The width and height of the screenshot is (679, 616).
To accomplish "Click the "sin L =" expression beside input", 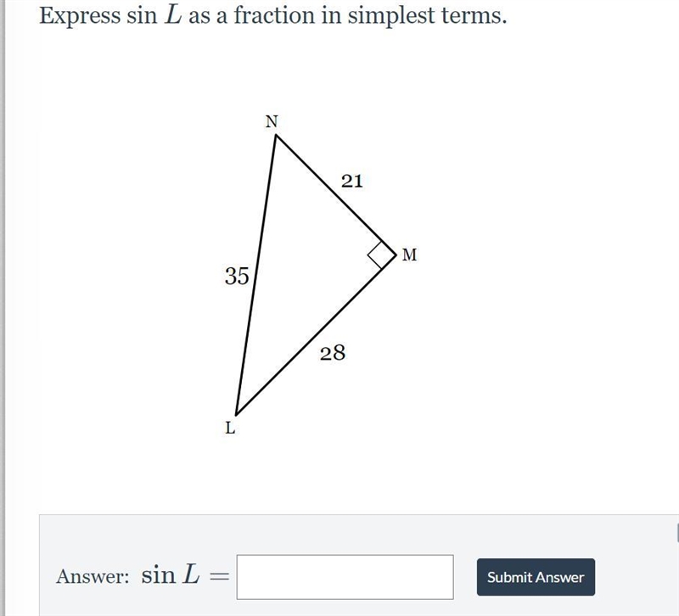I will coord(185,576).
